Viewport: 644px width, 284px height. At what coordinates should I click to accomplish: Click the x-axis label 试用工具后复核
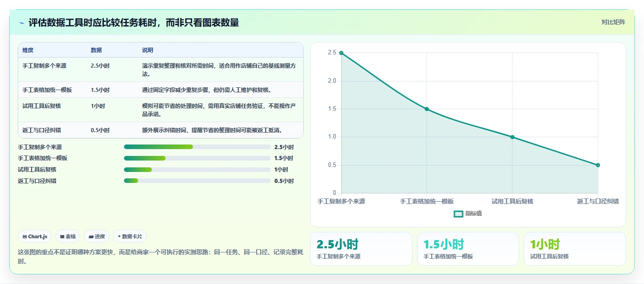click(x=512, y=201)
